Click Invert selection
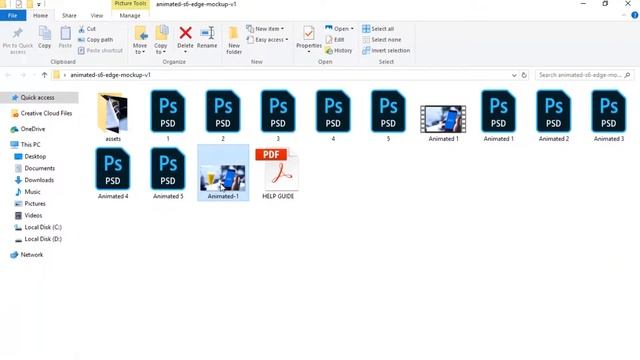The height and width of the screenshot is (360, 640). click(x=386, y=51)
